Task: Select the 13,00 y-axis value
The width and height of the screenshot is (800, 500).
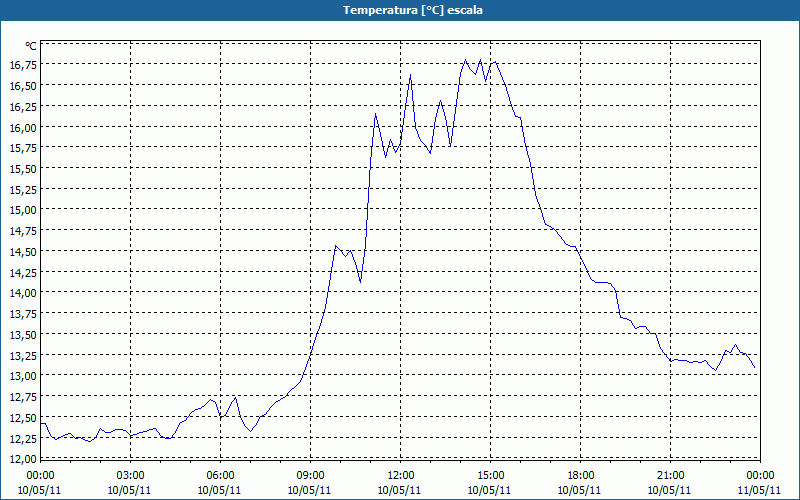Action: tap(23, 376)
